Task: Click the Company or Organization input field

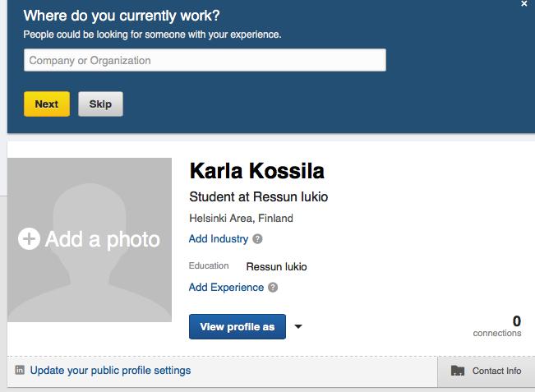Action: click(x=205, y=60)
